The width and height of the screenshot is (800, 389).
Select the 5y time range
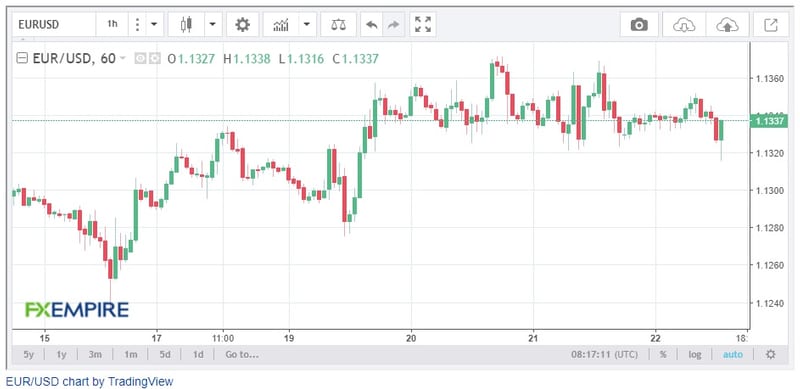pyautogui.click(x=29, y=354)
